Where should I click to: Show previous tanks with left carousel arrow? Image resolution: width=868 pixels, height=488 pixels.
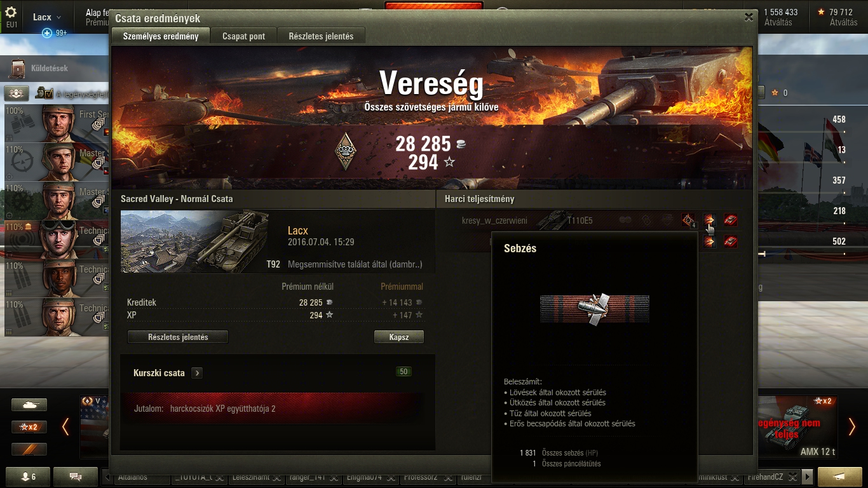tap(65, 427)
